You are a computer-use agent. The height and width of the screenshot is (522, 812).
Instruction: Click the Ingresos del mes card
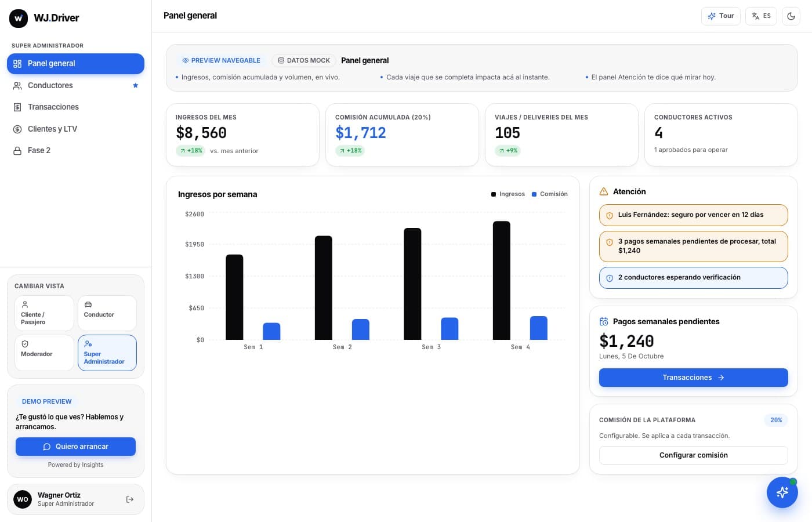[242, 135]
